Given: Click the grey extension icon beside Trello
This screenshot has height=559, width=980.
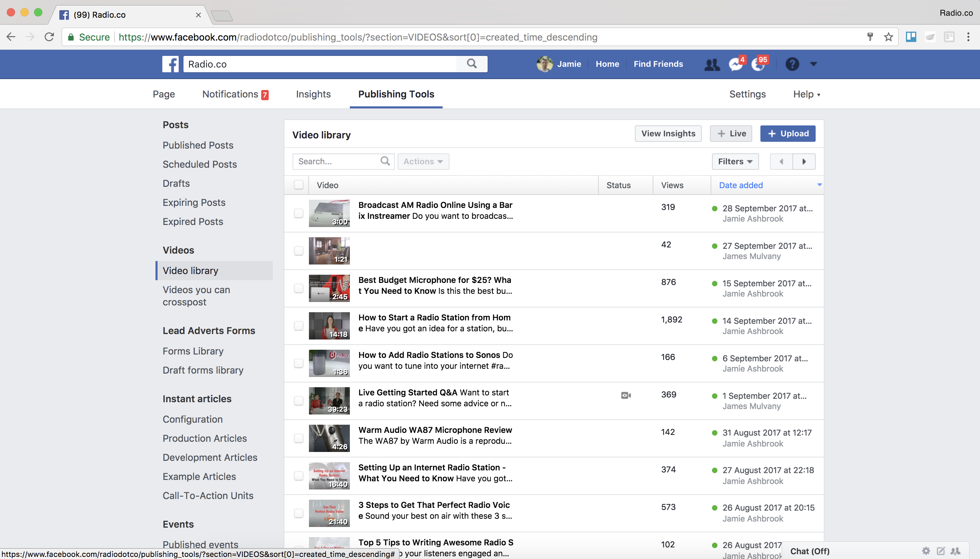Looking at the screenshot, I should coord(930,37).
